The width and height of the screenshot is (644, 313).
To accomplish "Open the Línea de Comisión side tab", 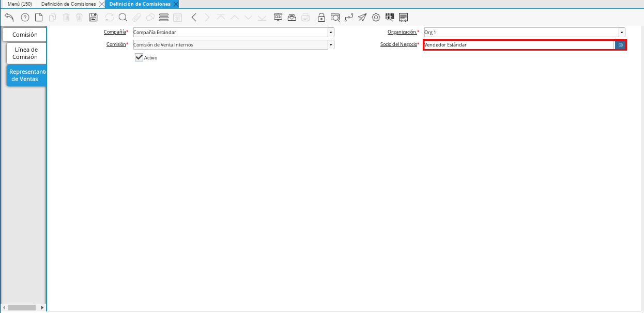I will pyautogui.click(x=26, y=53).
